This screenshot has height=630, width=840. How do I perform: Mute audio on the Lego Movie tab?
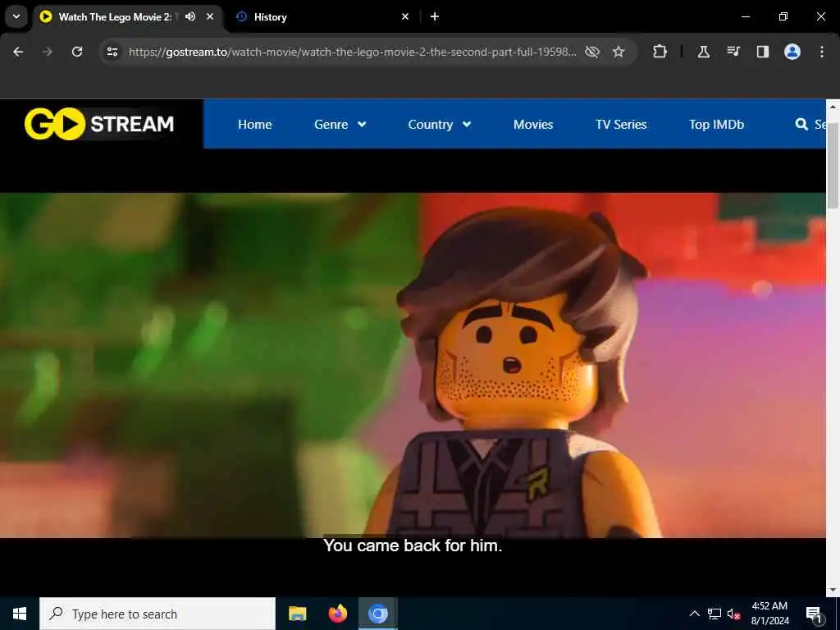190,16
